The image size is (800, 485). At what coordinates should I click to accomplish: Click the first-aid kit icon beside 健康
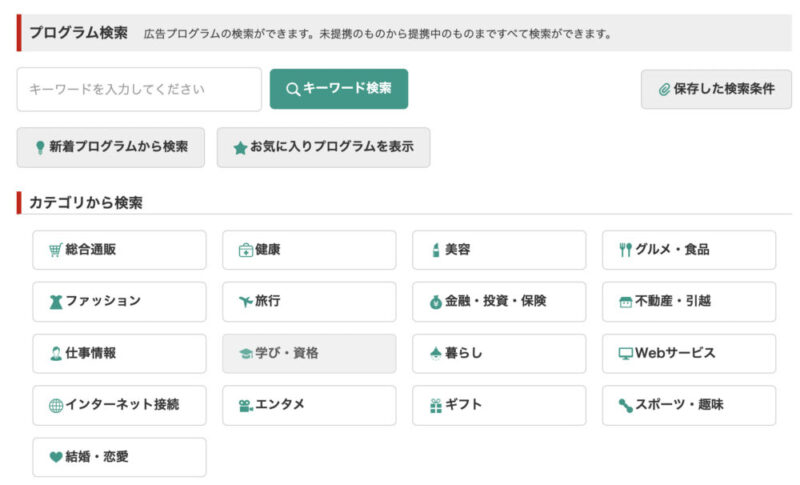246,250
